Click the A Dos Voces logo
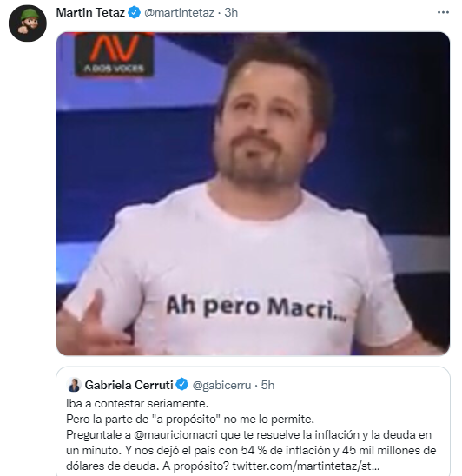The image size is (462, 476). tap(114, 54)
